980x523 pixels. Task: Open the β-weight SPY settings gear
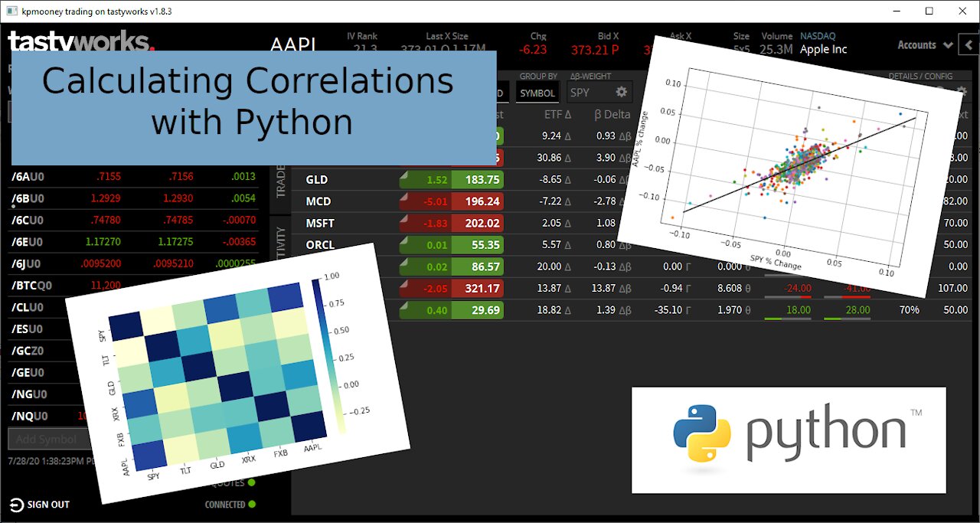[x=621, y=92]
